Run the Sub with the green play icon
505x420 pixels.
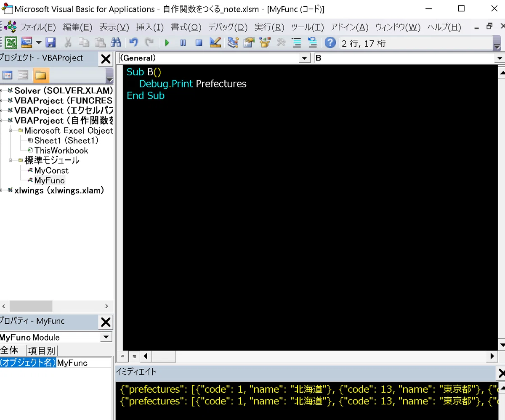coord(167,42)
